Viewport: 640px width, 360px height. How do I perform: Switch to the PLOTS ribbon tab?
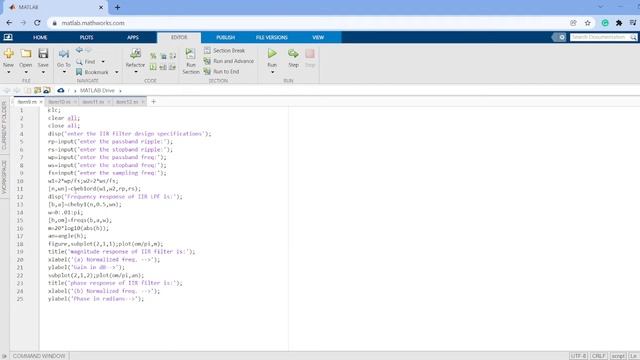pyautogui.click(x=87, y=37)
